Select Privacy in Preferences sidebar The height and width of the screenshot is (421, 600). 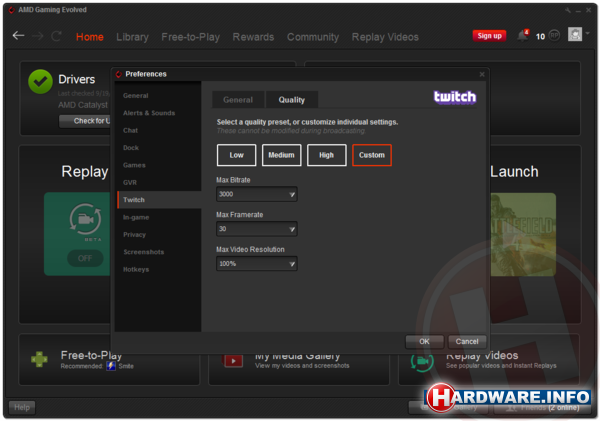[159, 235]
